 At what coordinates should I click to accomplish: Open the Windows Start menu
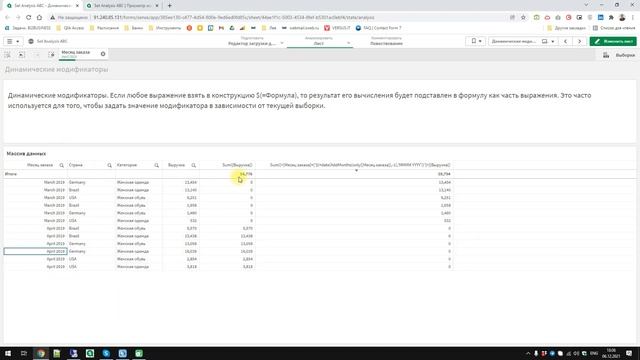[8, 353]
